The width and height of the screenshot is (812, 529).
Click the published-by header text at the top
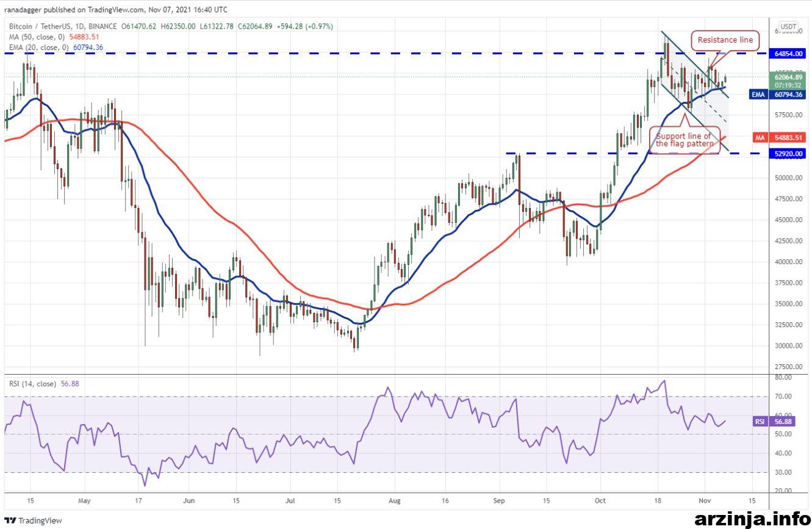point(116,10)
